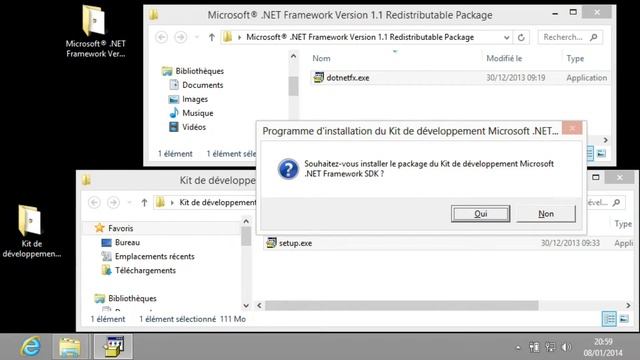Open Internet Explorer from the taskbar

point(31,347)
